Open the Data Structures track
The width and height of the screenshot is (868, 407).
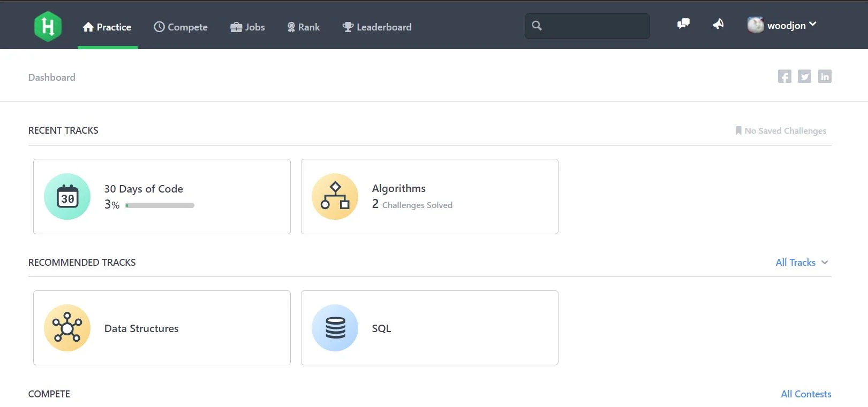coord(162,328)
